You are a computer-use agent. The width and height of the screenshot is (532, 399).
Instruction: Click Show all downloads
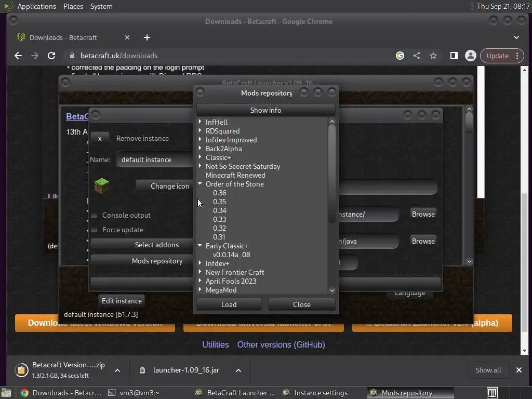488,370
